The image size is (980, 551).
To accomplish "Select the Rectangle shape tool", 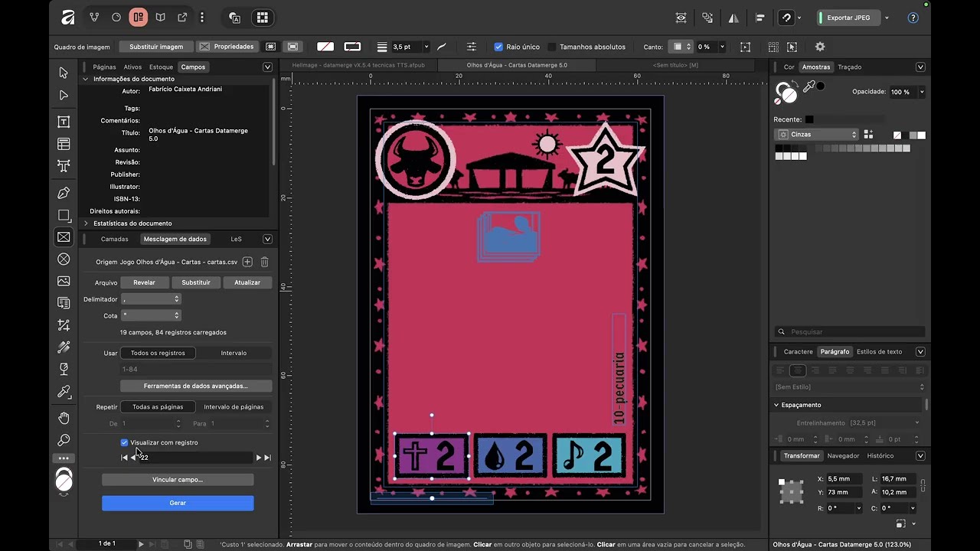I will coord(64,215).
